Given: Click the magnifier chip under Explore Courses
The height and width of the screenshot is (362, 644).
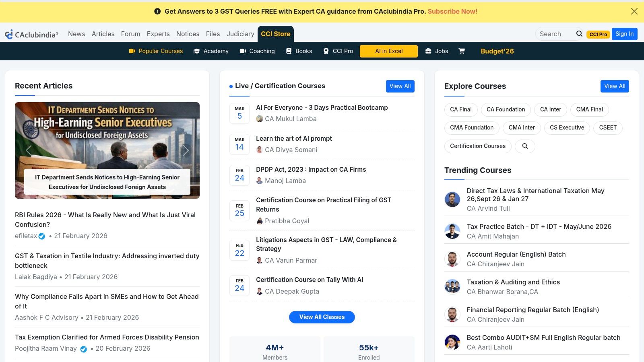Looking at the screenshot, I should pyautogui.click(x=525, y=146).
